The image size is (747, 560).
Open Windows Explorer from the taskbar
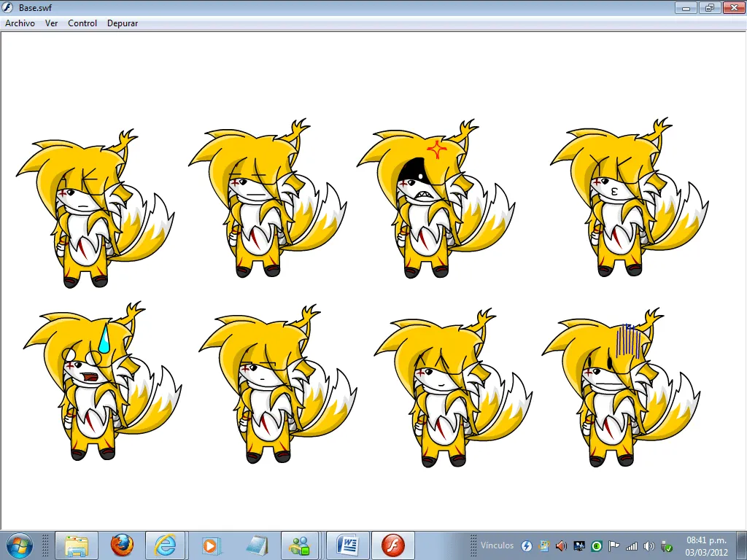[77, 545]
